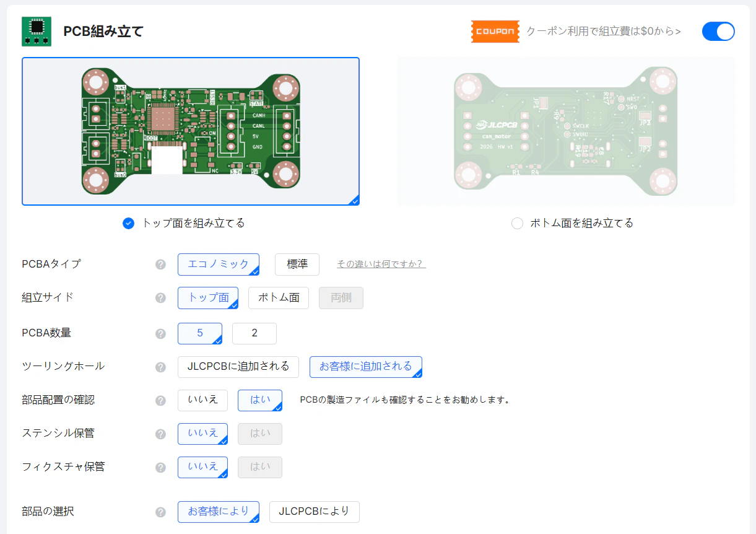This screenshot has height=534, width=756.
Task: Click the orange COUPON badge icon
Action: pyautogui.click(x=495, y=32)
